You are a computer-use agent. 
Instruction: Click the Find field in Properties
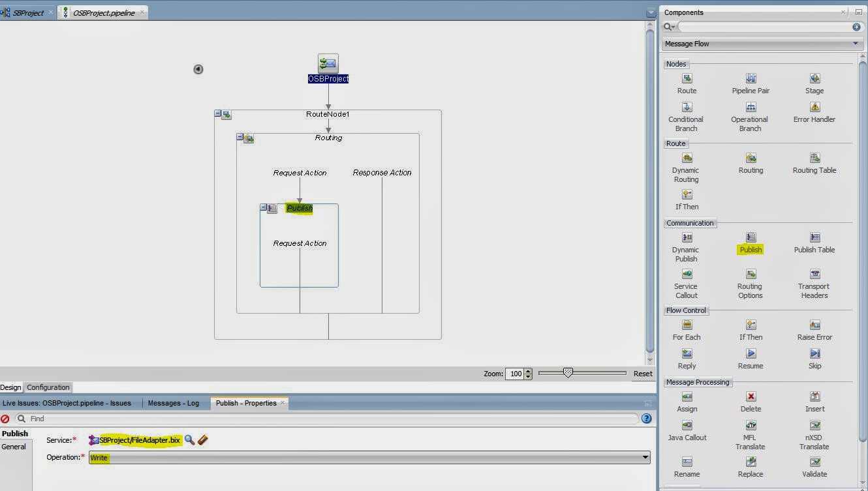click(x=327, y=419)
